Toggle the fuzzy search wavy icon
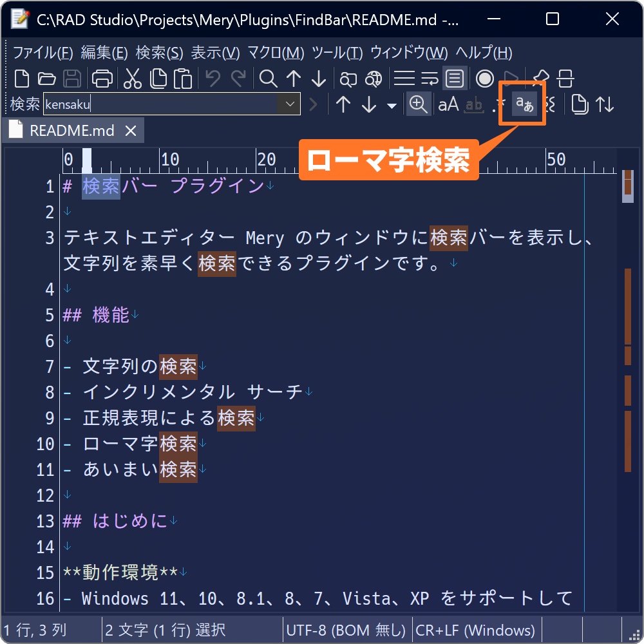644x644 pixels. (551, 104)
